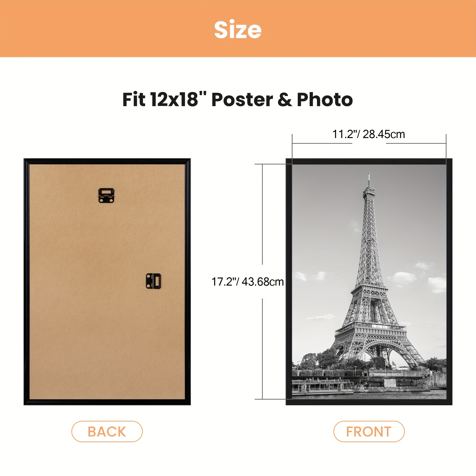Click the Eiffel Tower photo in frame

pos(369,282)
